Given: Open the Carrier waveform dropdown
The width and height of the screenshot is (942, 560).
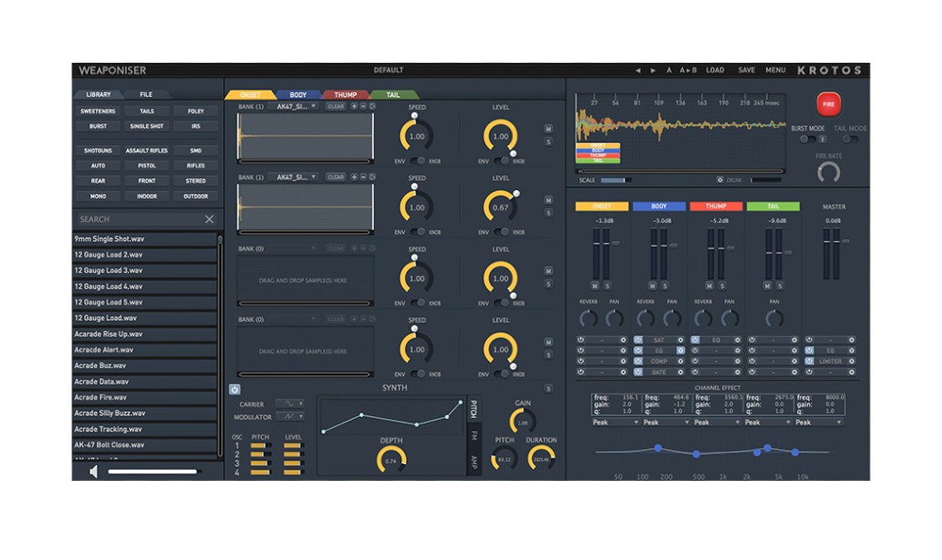Looking at the screenshot, I should click(x=290, y=404).
